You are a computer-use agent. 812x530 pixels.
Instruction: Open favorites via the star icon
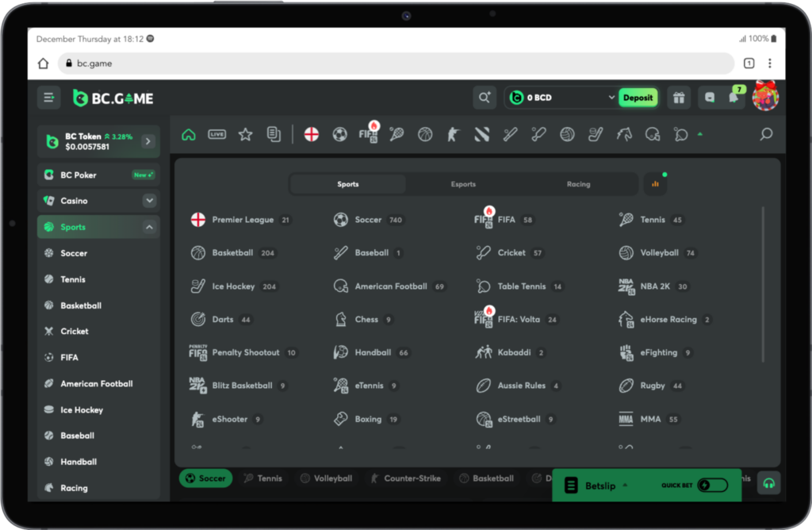(x=246, y=135)
